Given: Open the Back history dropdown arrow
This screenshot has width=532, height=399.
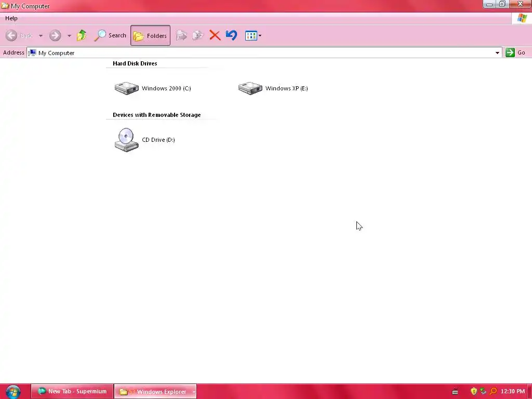Looking at the screenshot, I should click(41, 36).
